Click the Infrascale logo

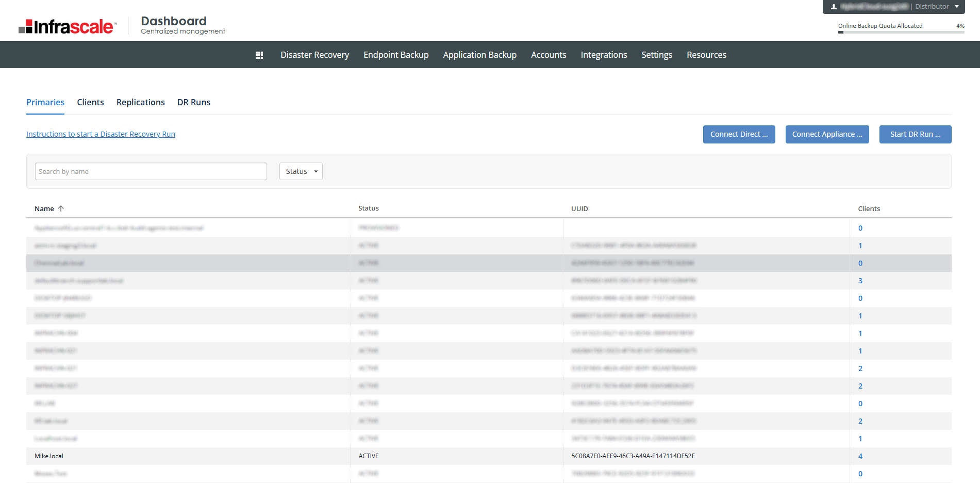point(68,26)
